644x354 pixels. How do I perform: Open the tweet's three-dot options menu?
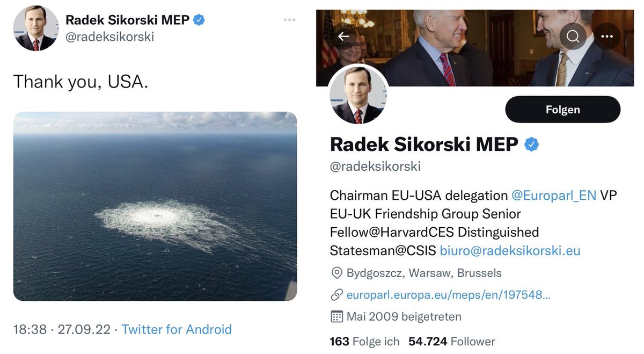pos(289,20)
